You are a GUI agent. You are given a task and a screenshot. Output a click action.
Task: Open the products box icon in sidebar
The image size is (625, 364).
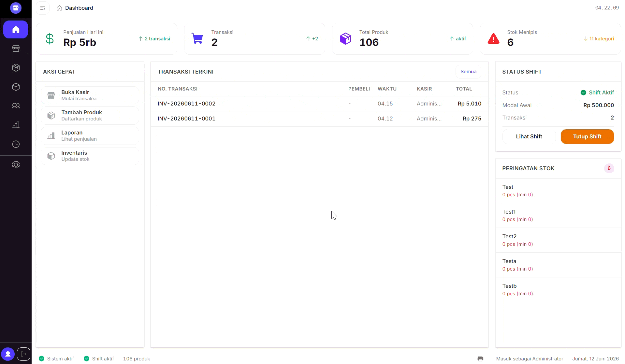click(x=16, y=68)
